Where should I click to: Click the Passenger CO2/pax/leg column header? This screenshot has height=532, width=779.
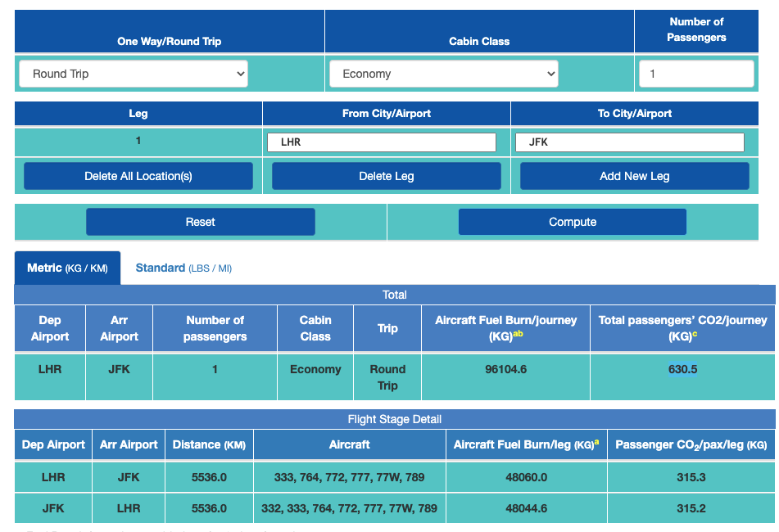[x=691, y=444]
